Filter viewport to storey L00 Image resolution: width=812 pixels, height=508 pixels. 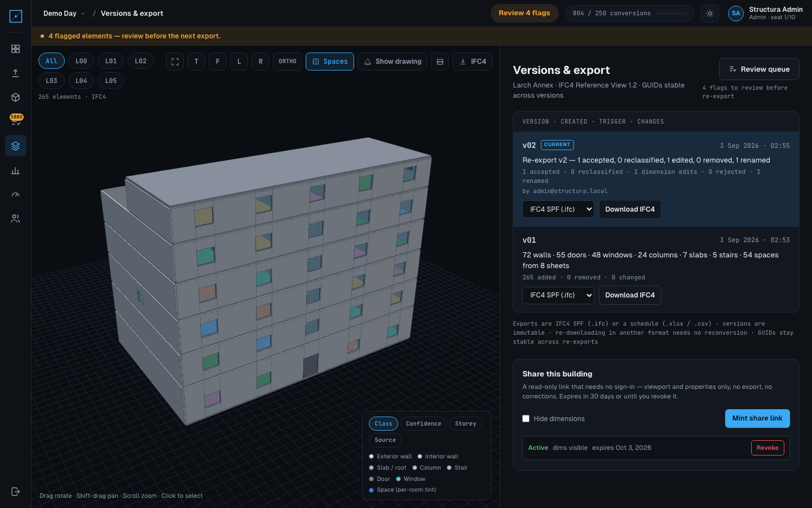pyautogui.click(x=81, y=61)
